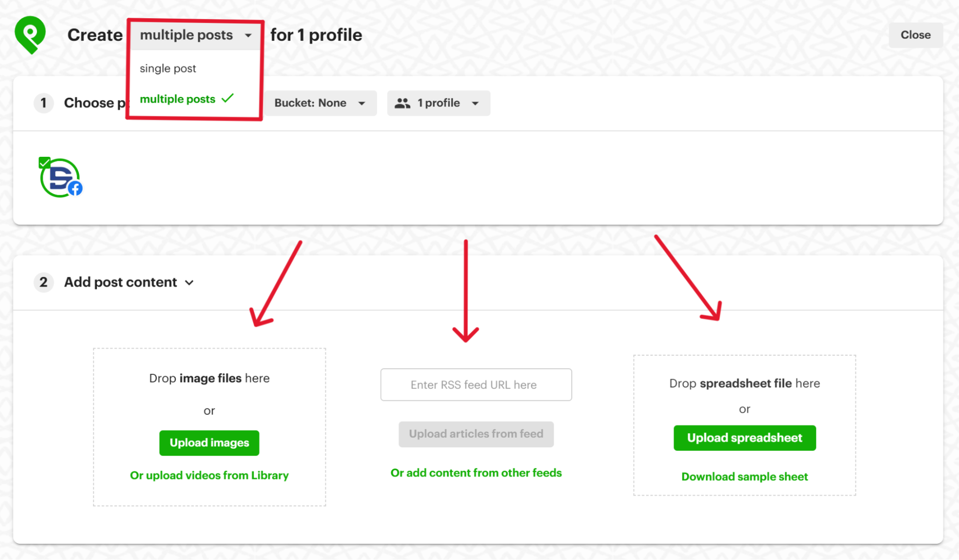Click the step 1 number badge
959x560 pixels.
coord(44,103)
